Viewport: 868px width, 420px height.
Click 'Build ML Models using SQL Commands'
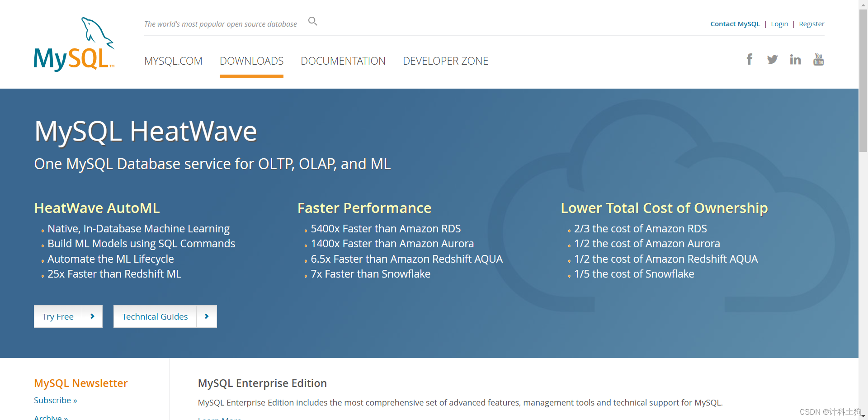coord(141,244)
